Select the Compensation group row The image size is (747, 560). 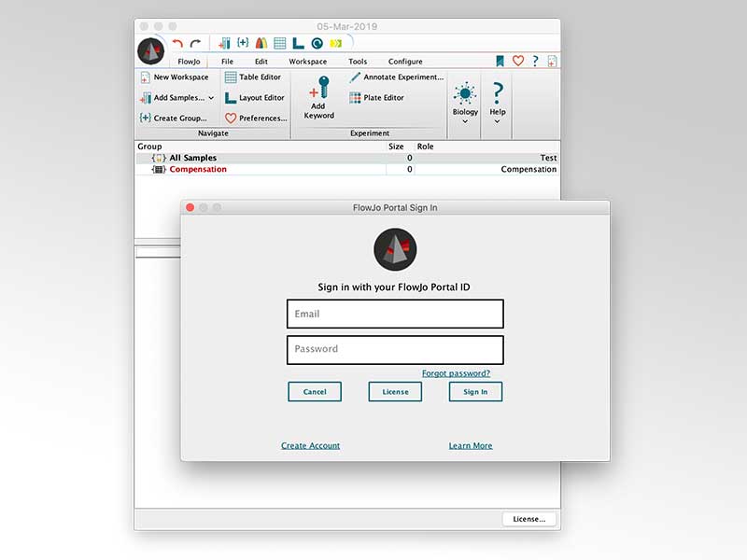pyautogui.click(x=347, y=169)
